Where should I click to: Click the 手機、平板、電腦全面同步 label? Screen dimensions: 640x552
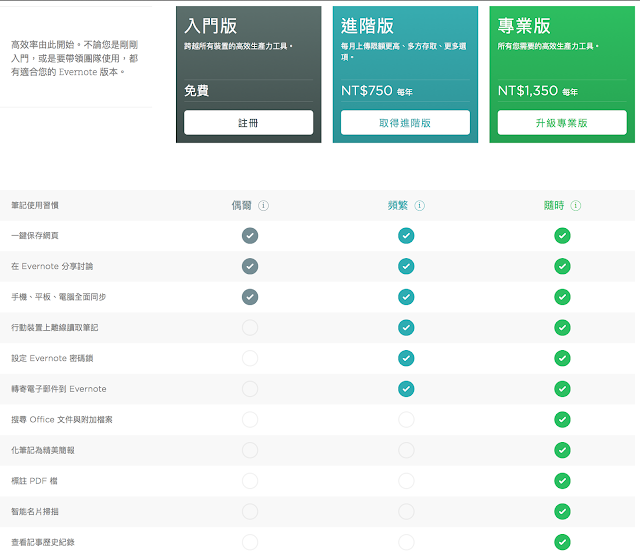[59, 297]
